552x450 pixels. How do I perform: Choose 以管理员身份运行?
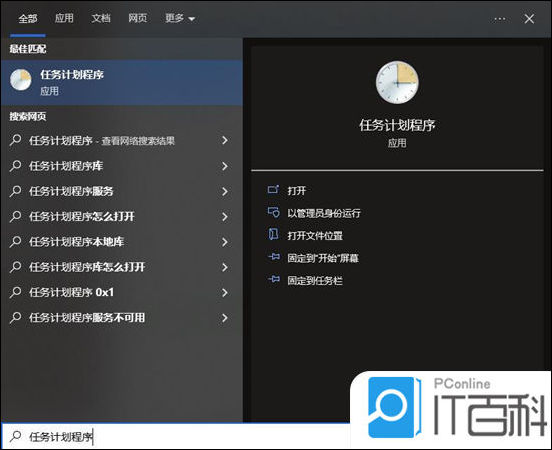coord(324,213)
